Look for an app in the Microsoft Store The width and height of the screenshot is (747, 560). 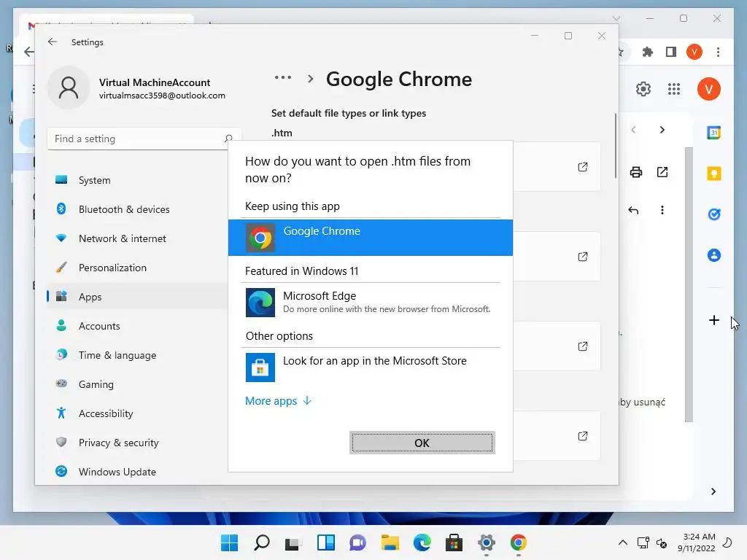click(x=370, y=367)
